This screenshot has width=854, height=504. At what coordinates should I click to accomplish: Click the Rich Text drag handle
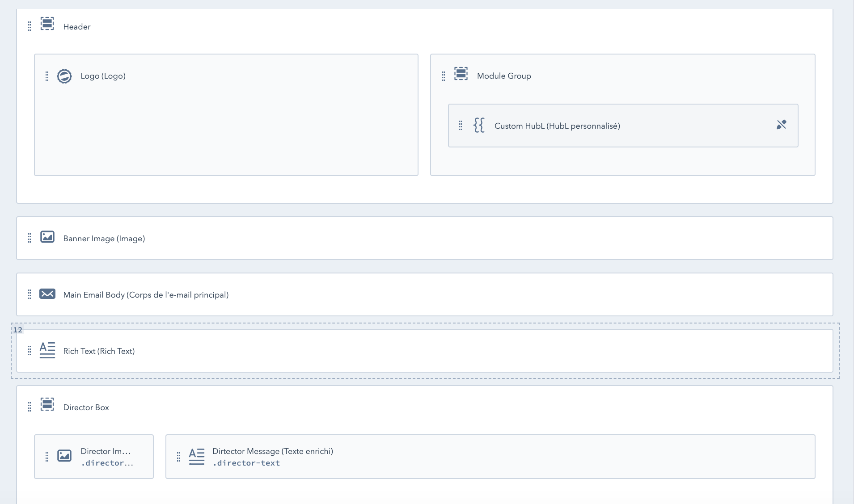[30, 351]
